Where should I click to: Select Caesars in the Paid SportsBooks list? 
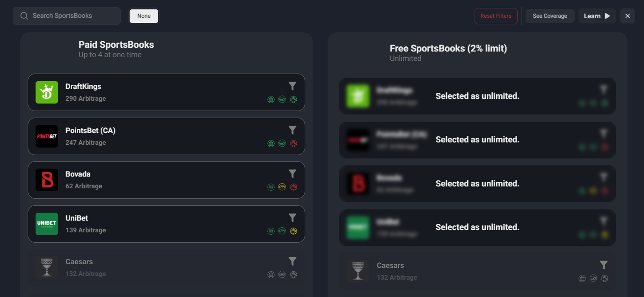point(164,267)
